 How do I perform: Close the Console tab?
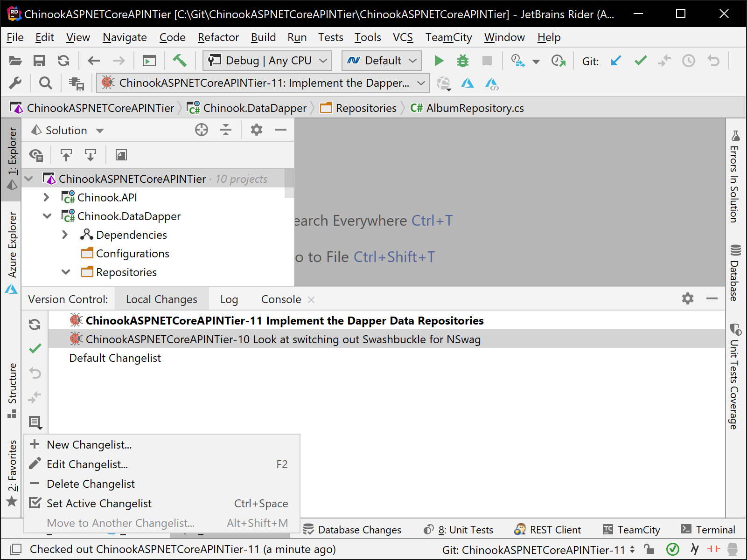[x=311, y=300]
